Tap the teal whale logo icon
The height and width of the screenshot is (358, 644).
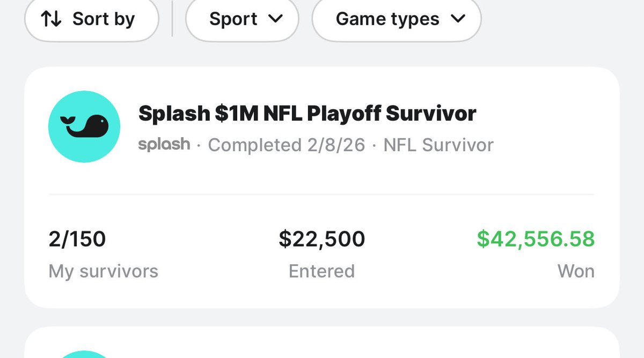click(x=84, y=127)
